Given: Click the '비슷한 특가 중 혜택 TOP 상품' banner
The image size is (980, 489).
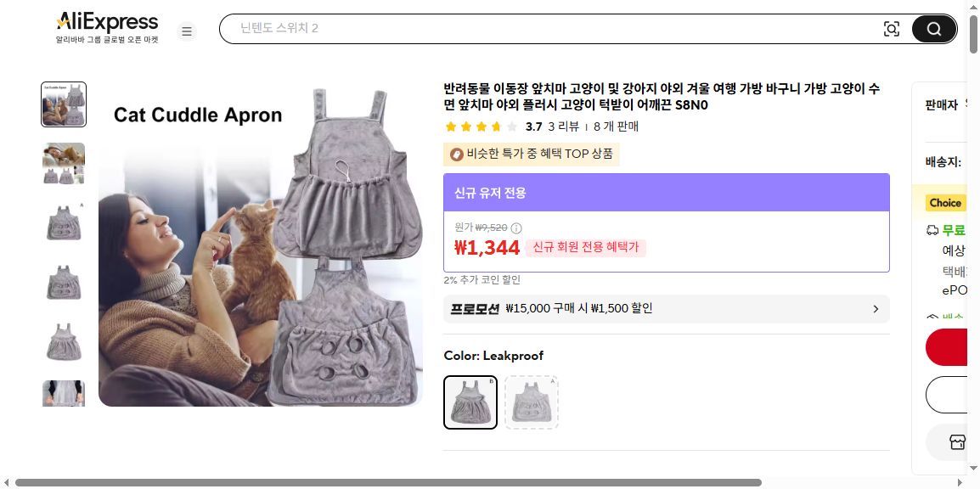Looking at the screenshot, I should (531, 154).
